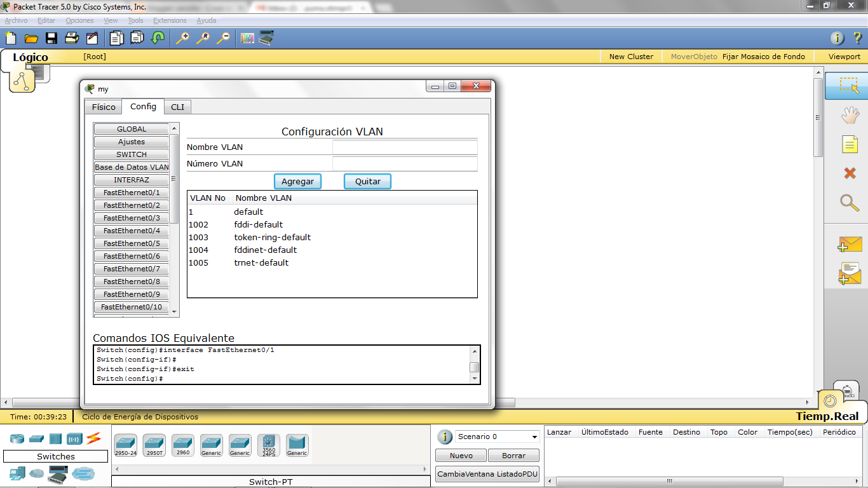
Task: Select the Custom Made Devices category icon
Action: 58,473
